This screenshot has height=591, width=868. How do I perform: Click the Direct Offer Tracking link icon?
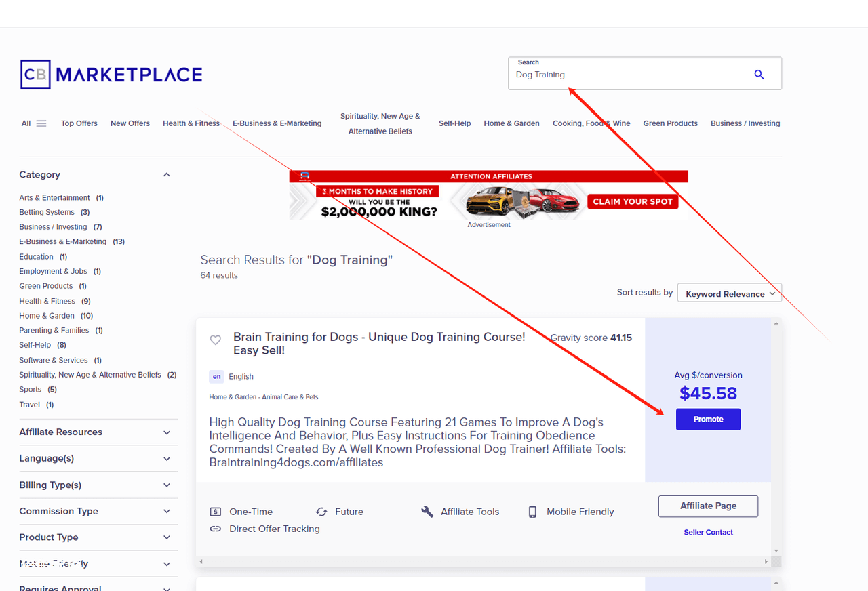point(216,529)
